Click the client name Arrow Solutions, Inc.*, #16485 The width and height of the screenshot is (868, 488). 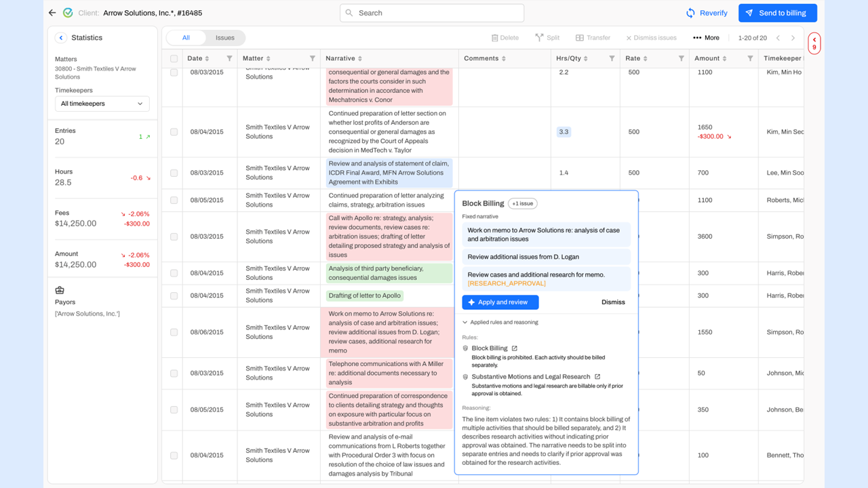(153, 13)
